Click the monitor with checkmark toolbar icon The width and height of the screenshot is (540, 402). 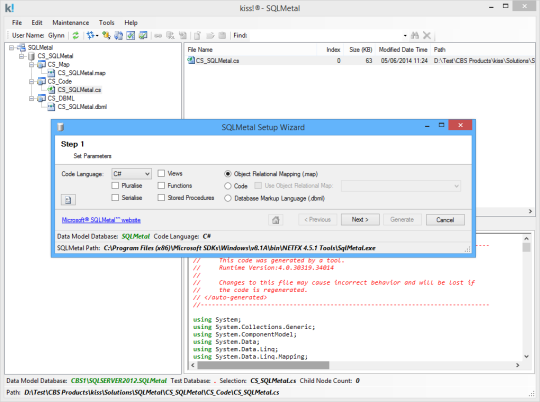pyautogui.click(x=143, y=35)
